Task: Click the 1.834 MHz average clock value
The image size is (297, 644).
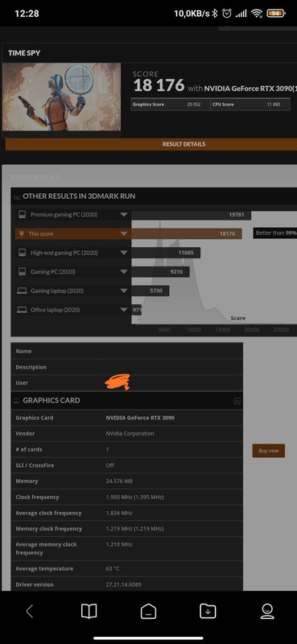Action: point(119,513)
